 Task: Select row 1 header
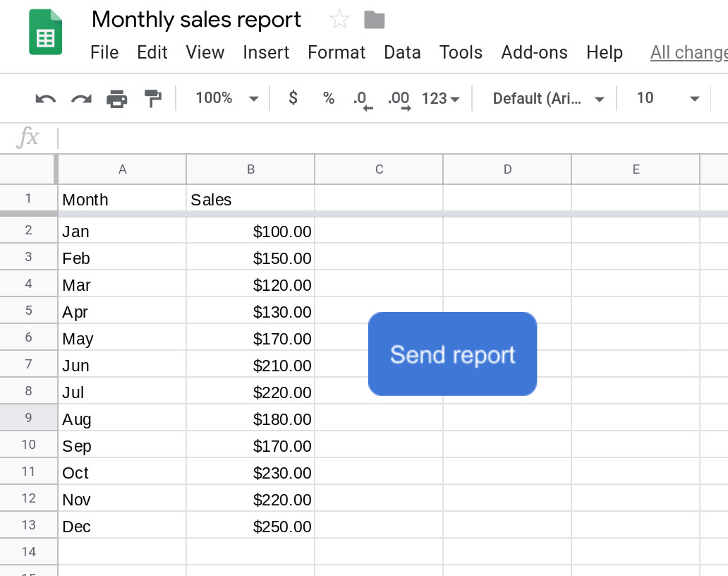click(x=28, y=198)
